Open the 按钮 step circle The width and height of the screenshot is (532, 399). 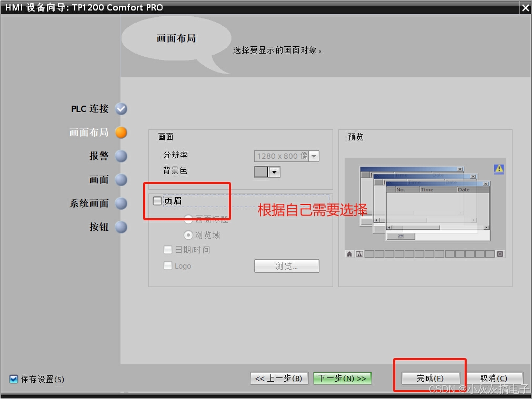pyautogui.click(x=121, y=227)
